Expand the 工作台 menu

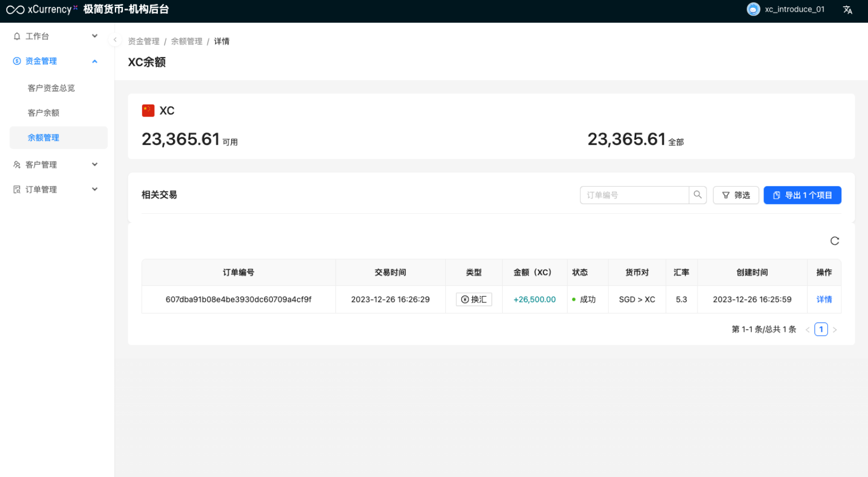point(55,36)
